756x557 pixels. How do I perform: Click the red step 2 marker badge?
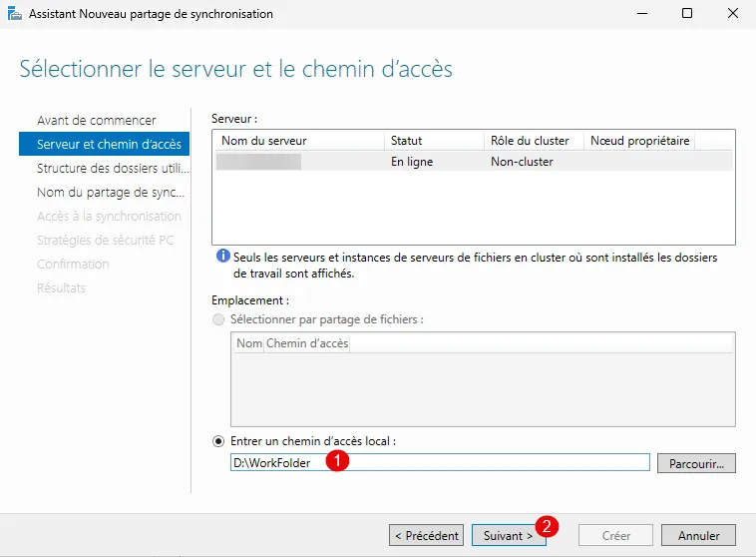tap(546, 525)
